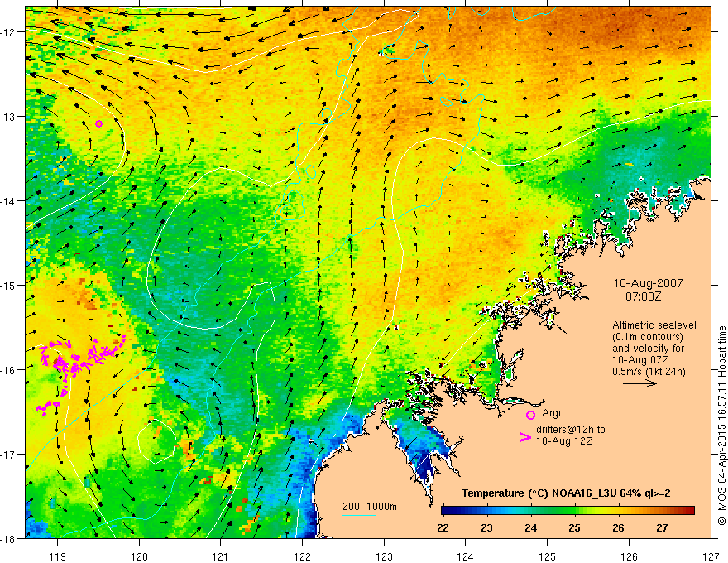The height and width of the screenshot is (563, 728).
Task: Click the longitude axis label 125
Action: (x=548, y=556)
